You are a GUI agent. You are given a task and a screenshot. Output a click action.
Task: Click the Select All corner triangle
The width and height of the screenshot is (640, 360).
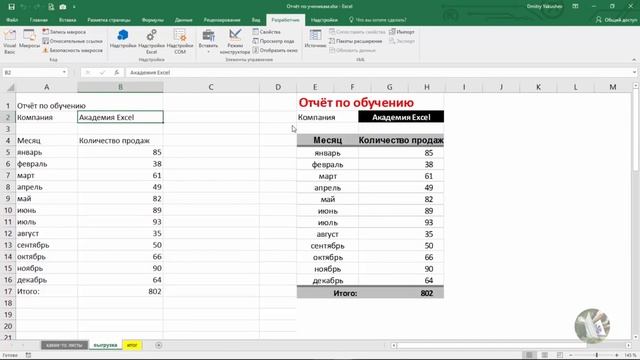(x=11, y=87)
